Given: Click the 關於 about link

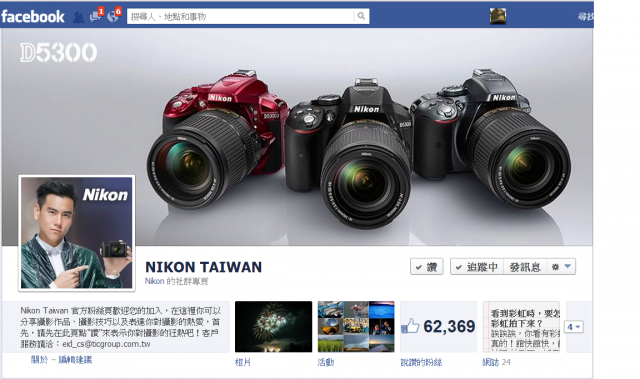Looking at the screenshot, I should [40, 359].
